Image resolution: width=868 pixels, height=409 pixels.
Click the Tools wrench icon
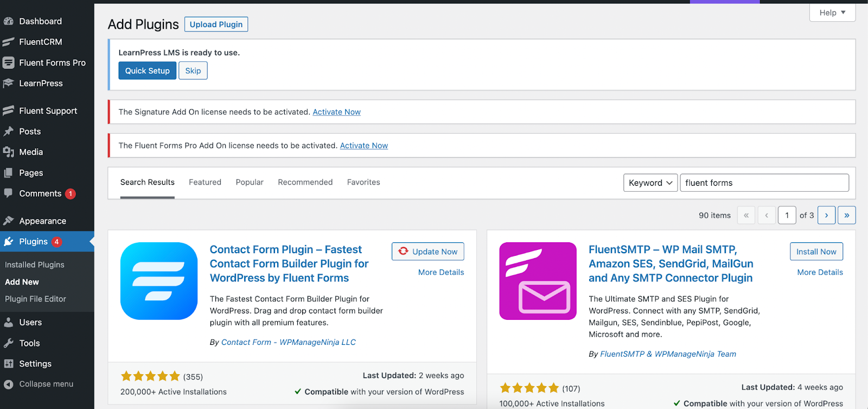pos(8,343)
